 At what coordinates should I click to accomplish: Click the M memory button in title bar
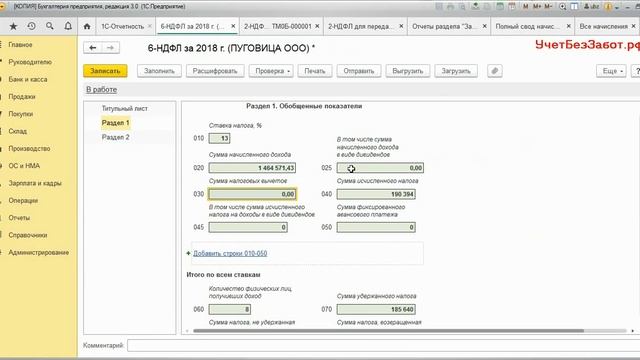[x=525, y=7]
